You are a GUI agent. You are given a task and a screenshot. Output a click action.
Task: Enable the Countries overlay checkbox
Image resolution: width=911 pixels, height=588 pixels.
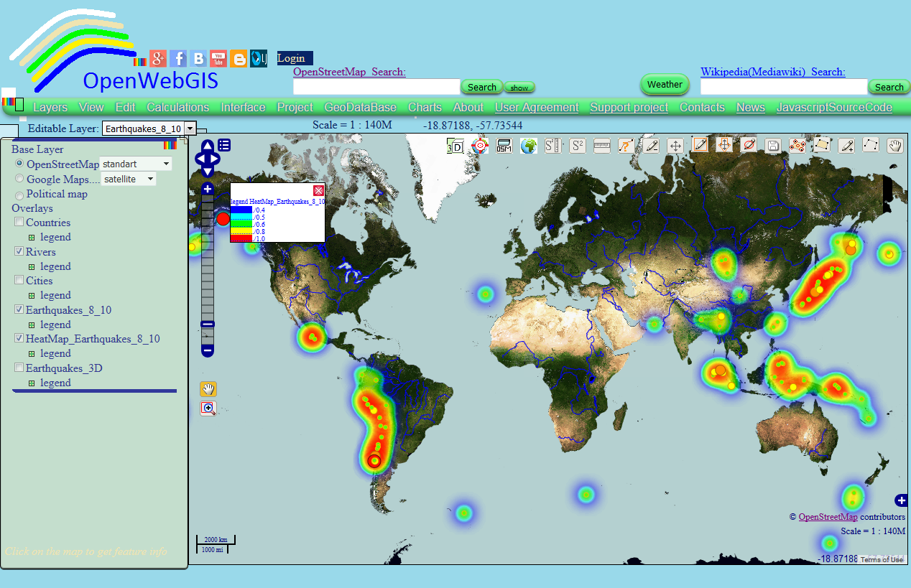tap(19, 223)
